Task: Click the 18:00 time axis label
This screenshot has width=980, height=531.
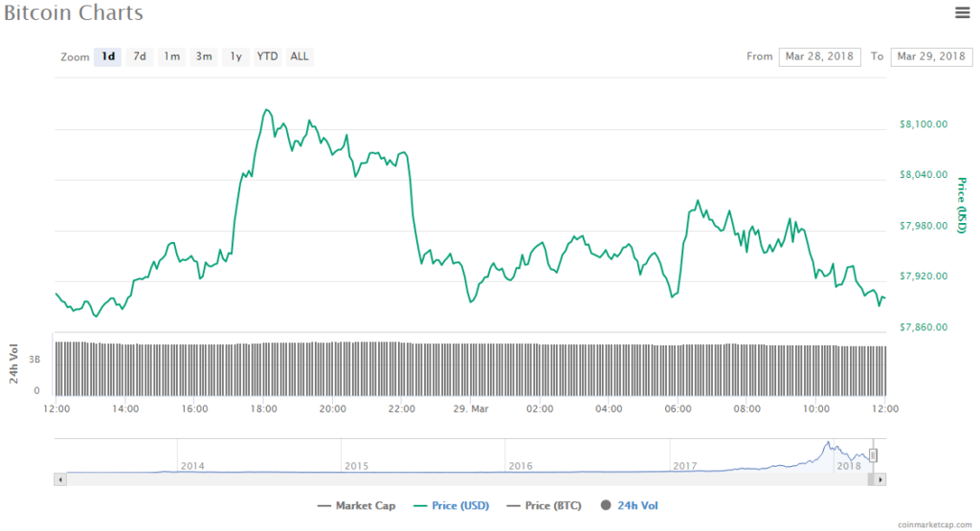Action: click(264, 409)
